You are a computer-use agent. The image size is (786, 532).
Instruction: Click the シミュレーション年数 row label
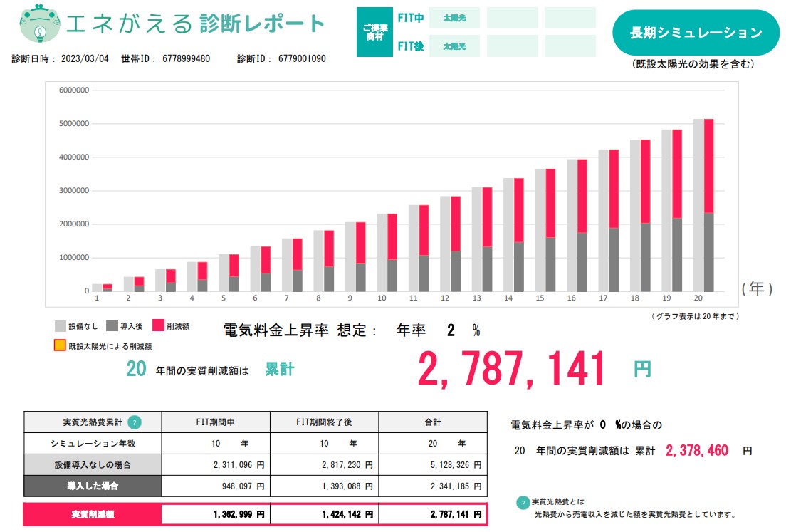coord(93,443)
